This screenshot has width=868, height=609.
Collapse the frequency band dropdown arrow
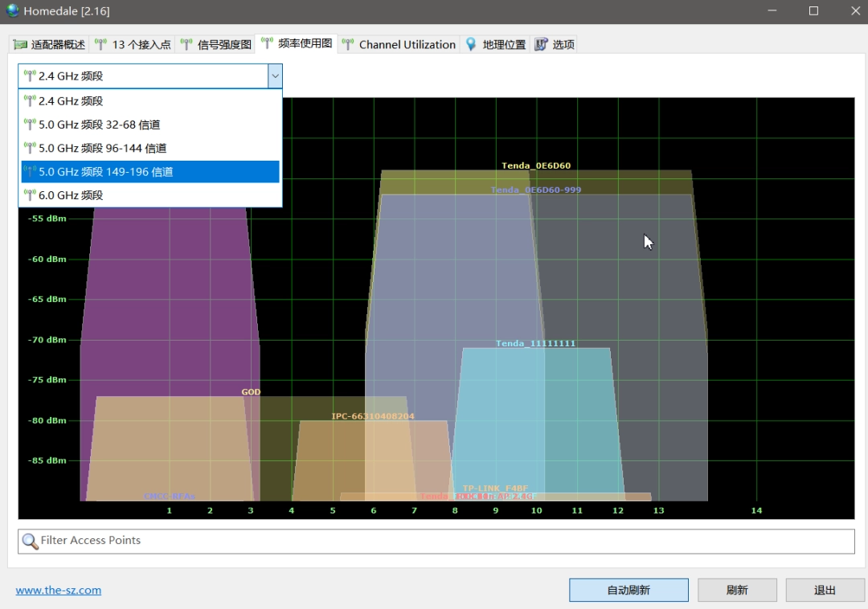pos(275,76)
